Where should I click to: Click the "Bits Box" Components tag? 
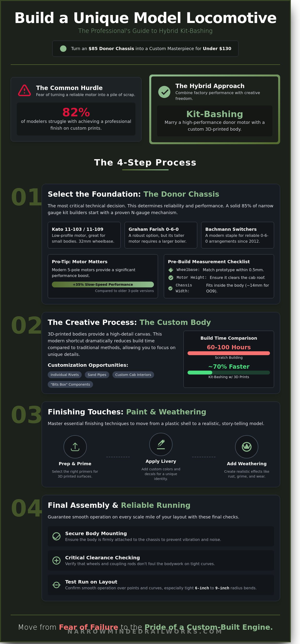tap(70, 384)
